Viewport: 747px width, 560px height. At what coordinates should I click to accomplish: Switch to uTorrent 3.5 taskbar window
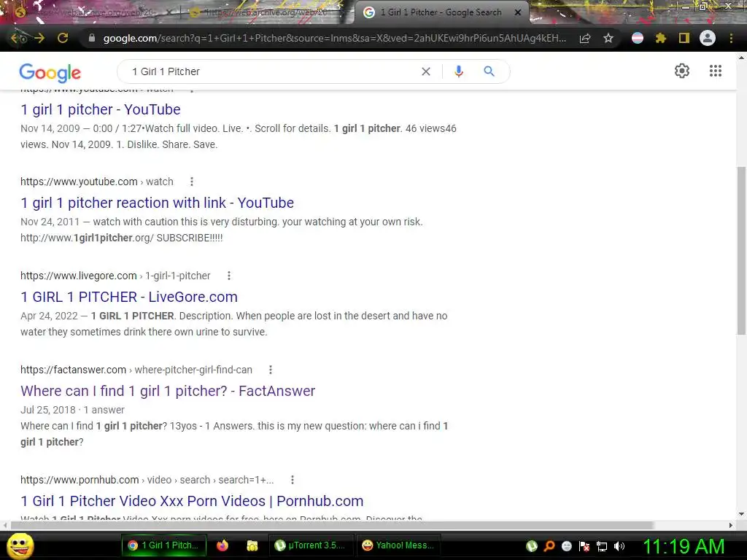tap(311, 545)
